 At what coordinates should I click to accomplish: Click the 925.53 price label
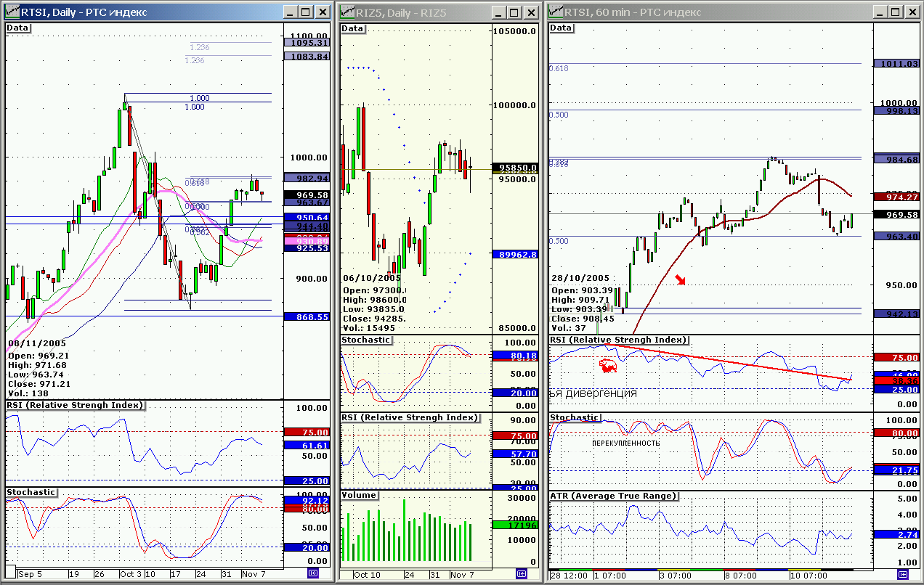307,248
